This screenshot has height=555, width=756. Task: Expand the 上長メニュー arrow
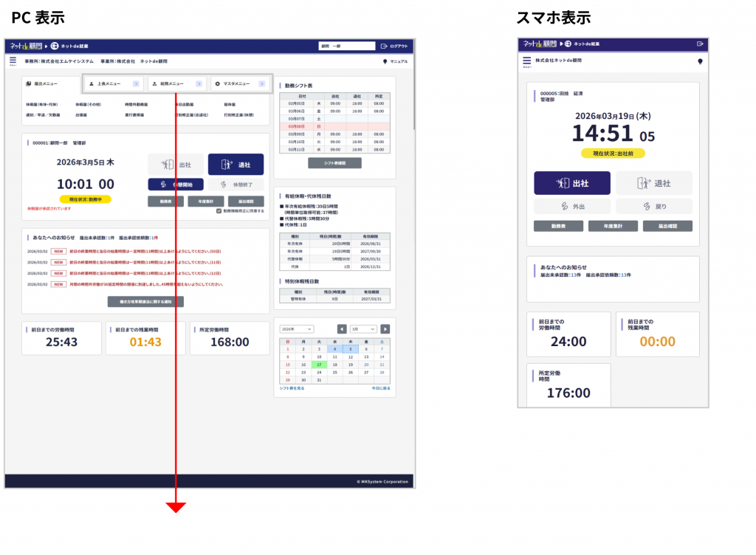point(135,84)
